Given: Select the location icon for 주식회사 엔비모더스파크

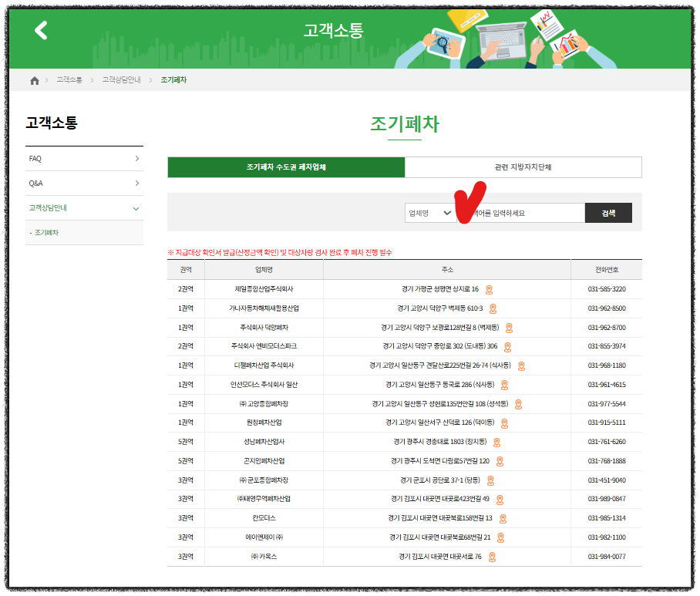Looking at the screenshot, I should [508, 346].
